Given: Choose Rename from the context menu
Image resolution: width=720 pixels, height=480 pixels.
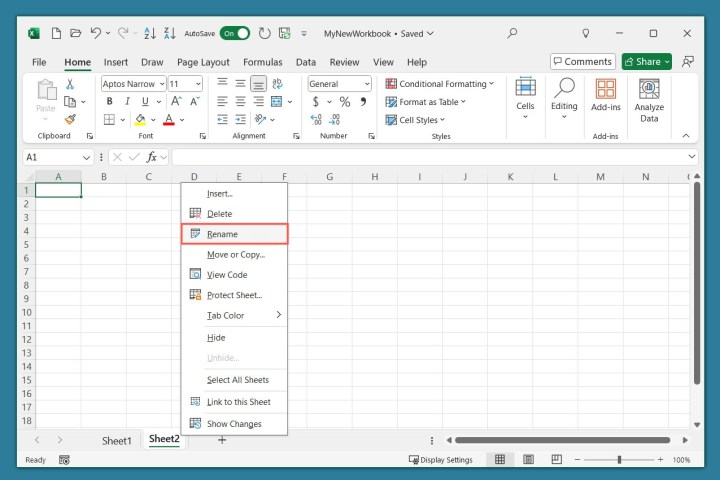Looking at the screenshot, I should click(x=234, y=234).
